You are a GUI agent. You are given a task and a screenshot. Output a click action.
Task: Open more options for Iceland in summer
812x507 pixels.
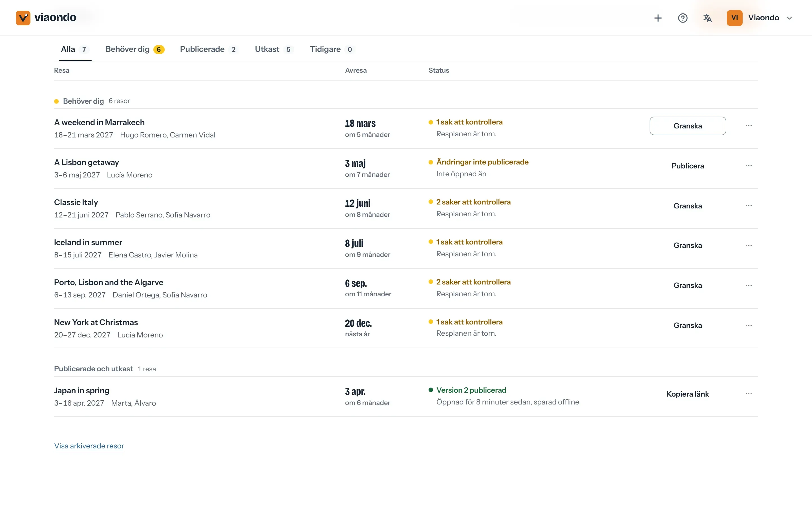point(749,245)
